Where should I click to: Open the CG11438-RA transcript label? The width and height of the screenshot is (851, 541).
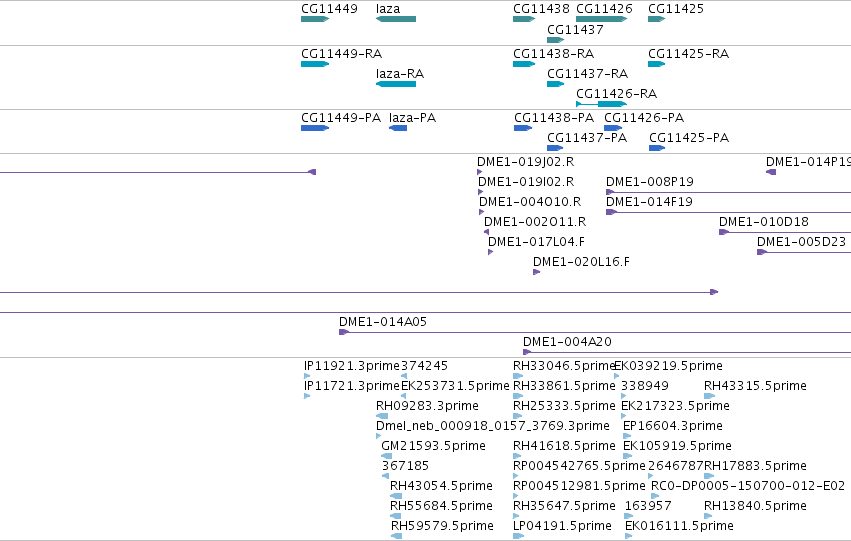554,54
